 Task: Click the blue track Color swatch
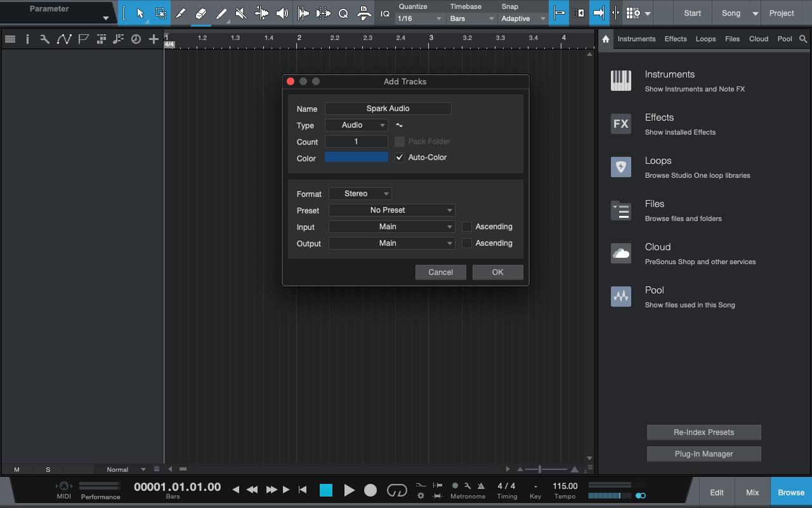coord(356,157)
